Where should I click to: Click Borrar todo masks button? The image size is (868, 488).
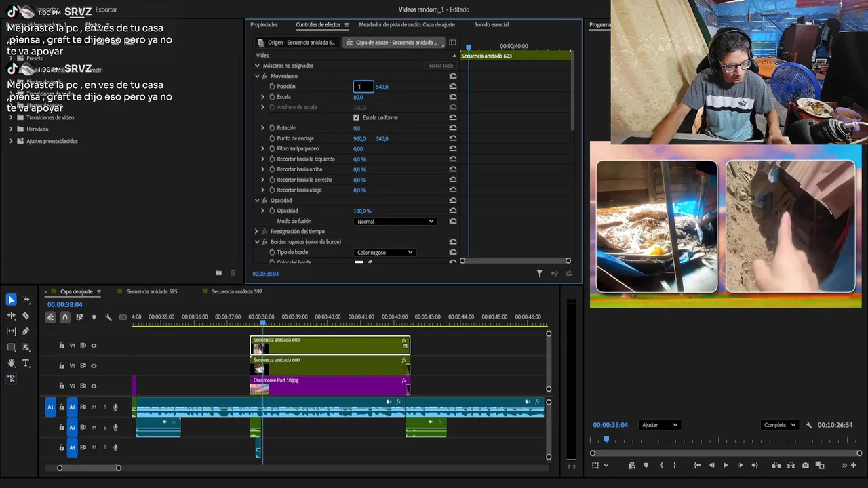click(x=440, y=66)
